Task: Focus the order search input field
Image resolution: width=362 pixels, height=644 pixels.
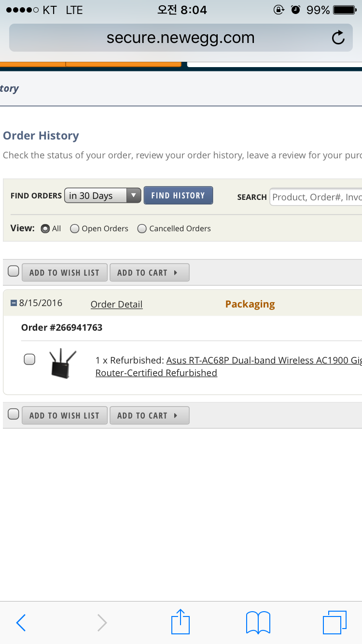Action: (316, 197)
